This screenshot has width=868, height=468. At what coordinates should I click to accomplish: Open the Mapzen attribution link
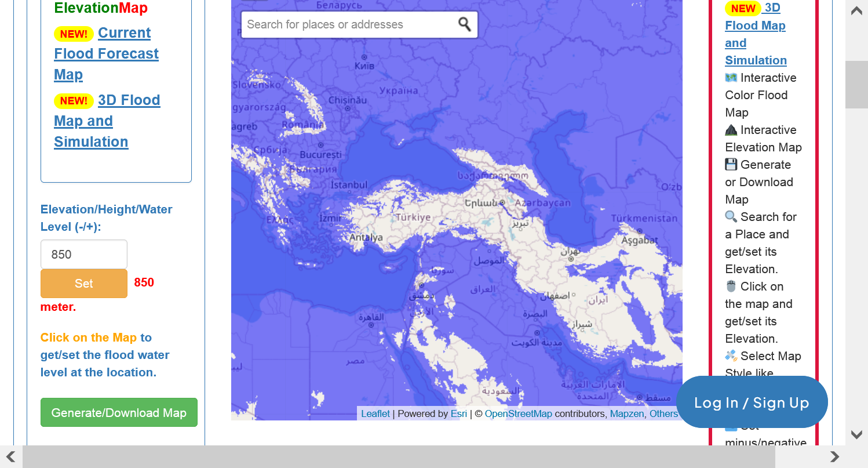click(x=627, y=413)
